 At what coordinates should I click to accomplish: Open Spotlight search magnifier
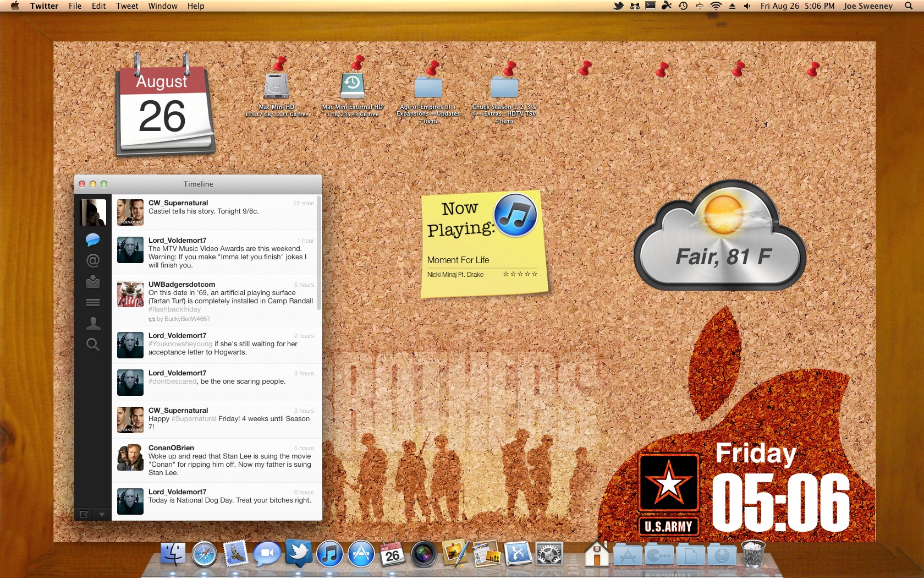tap(909, 6)
